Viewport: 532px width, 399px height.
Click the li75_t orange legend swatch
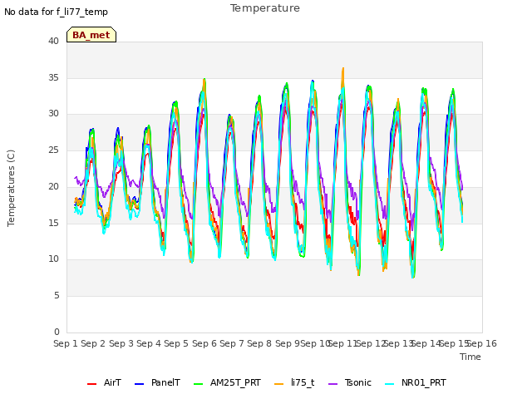[278, 384]
